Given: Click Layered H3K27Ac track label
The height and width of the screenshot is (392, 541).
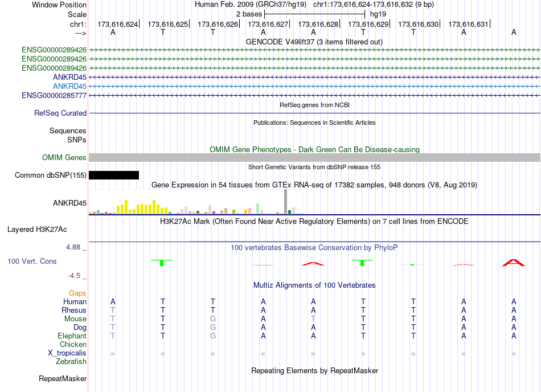Looking at the screenshot, I should [x=37, y=230].
